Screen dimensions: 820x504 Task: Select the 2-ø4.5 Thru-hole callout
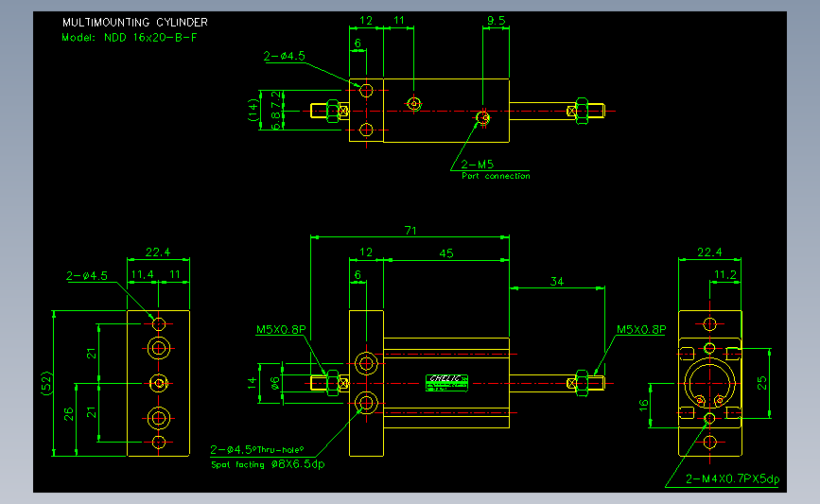coord(256,449)
